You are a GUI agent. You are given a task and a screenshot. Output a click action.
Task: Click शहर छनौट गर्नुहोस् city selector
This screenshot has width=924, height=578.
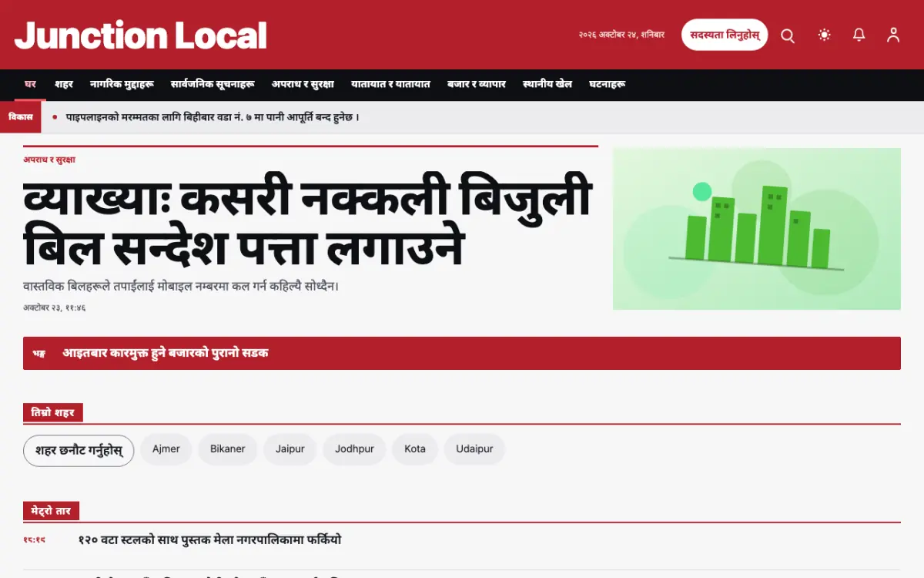(79, 451)
